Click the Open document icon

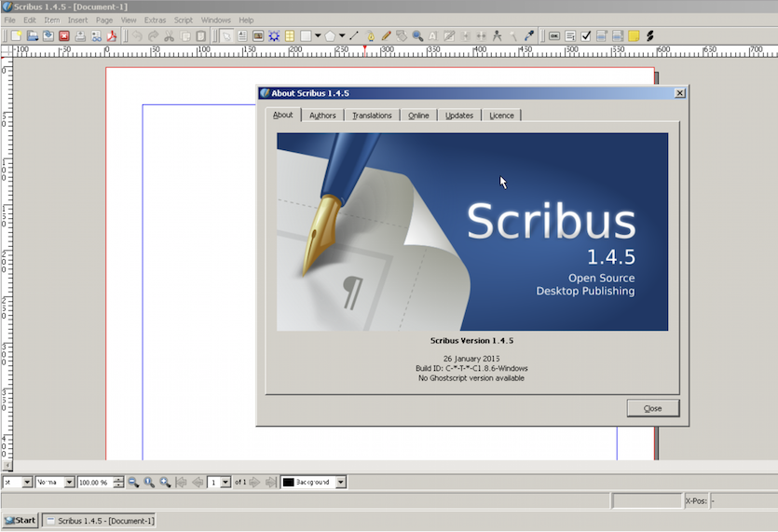pos(33,35)
